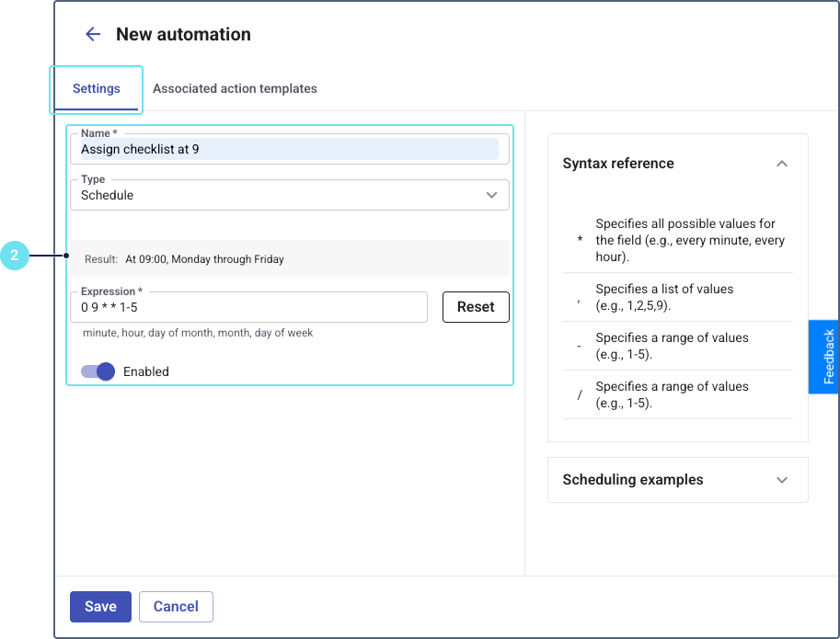Expand the Scheduling examples section
This screenshot has width=840, height=639.
coord(782,480)
